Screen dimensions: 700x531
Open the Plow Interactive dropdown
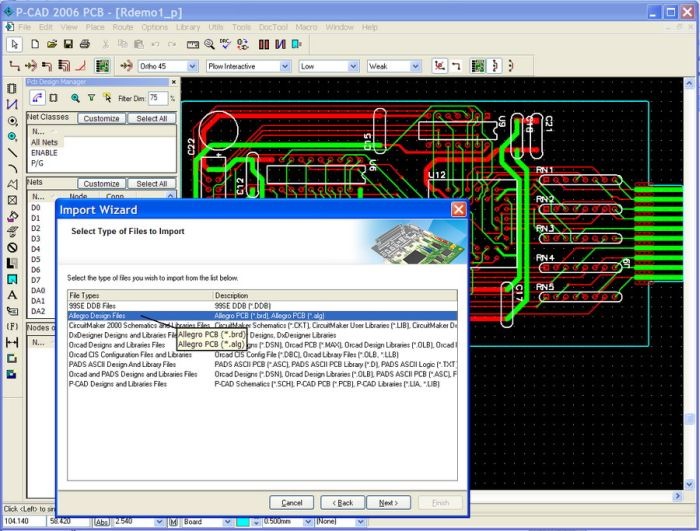(285, 67)
